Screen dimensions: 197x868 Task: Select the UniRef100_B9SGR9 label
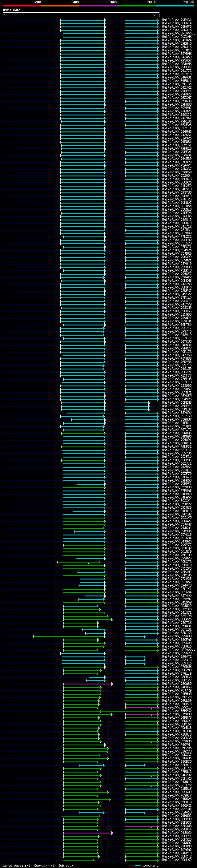pyautogui.click(x=177, y=653)
